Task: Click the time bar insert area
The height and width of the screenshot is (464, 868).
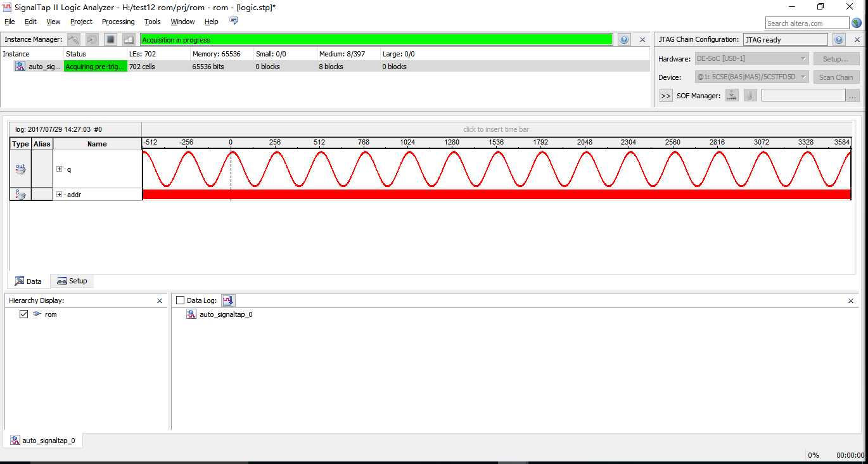Action: (497, 129)
